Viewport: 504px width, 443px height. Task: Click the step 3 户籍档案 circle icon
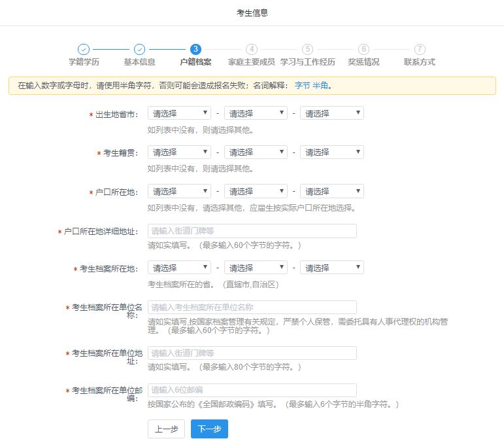click(x=195, y=49)
